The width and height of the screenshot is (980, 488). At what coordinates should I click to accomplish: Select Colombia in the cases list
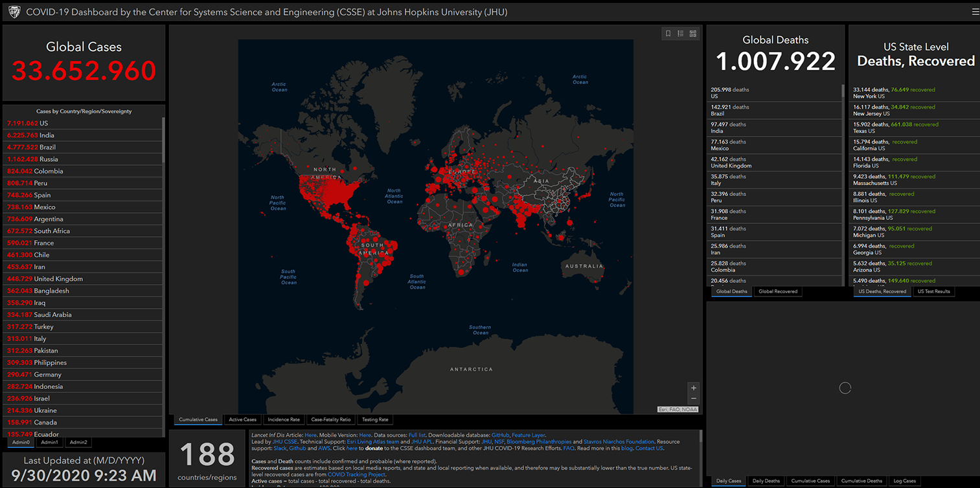pos(83,171)
